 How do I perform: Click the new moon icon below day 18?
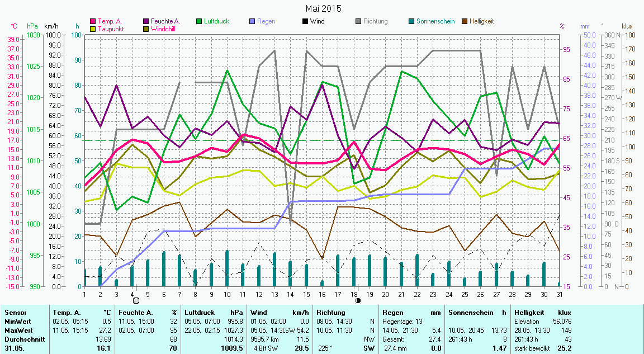click(x=358, y=300)
